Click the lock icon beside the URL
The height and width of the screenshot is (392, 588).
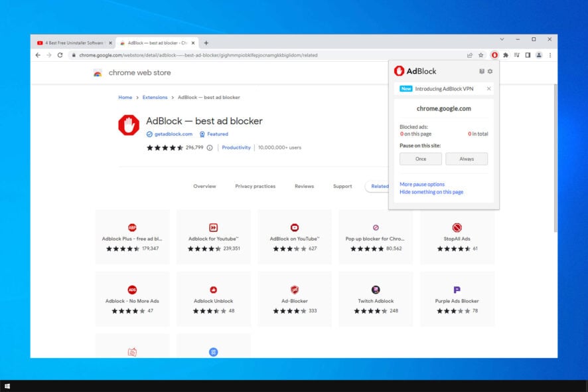coord(74,55)
